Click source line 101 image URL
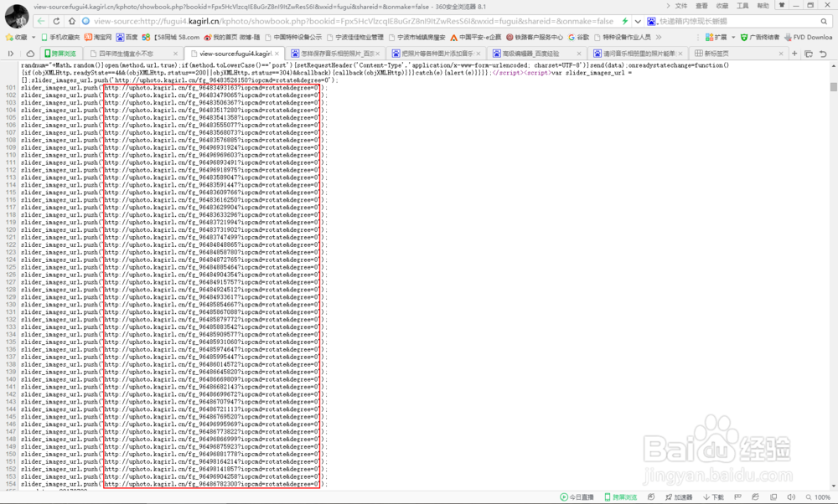 point(211,88)
